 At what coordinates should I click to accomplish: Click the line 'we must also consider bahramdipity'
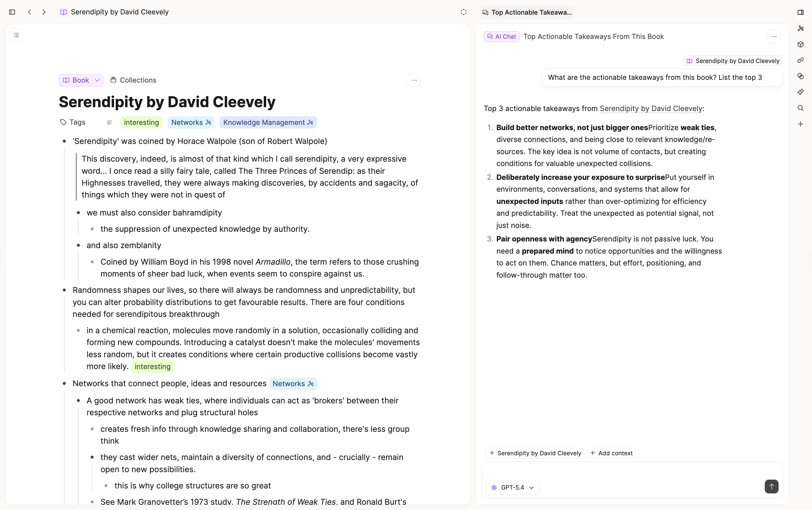pyautogui.click(x=154, y=213)
